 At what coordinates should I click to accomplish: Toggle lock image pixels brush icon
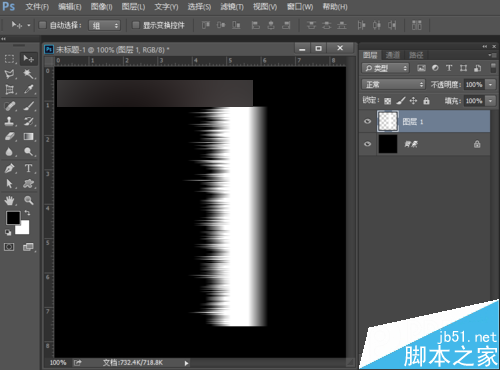click(401, 101)
